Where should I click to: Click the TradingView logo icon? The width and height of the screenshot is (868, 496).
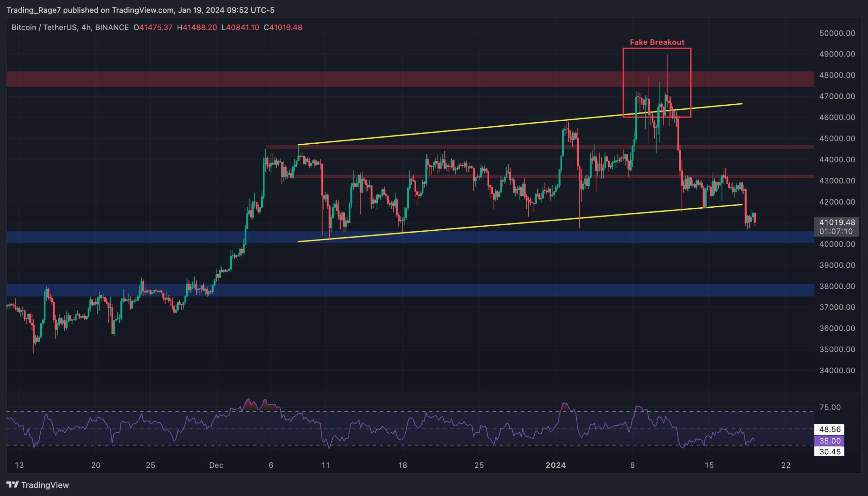click(13, 485)
